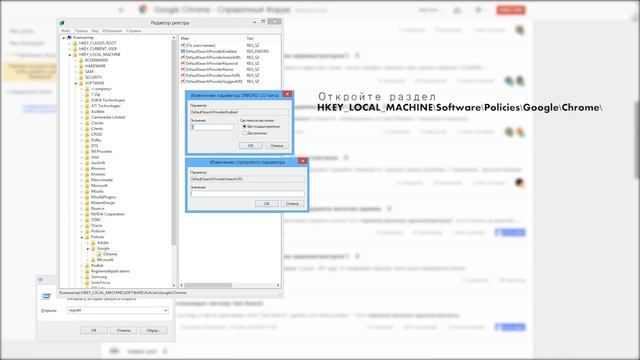
Task: Click the DWORD dialog value input field
Action: pos(213,127)
